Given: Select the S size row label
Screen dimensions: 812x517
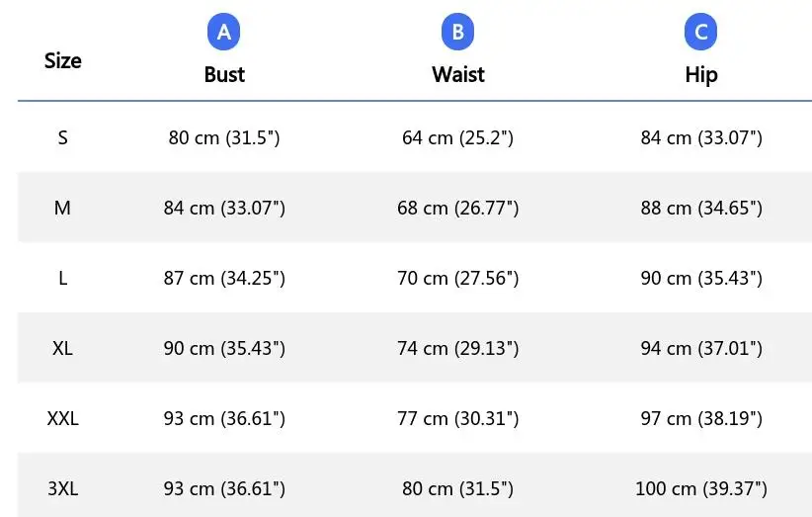Looking at the screenshot, I should coord(62,137).
